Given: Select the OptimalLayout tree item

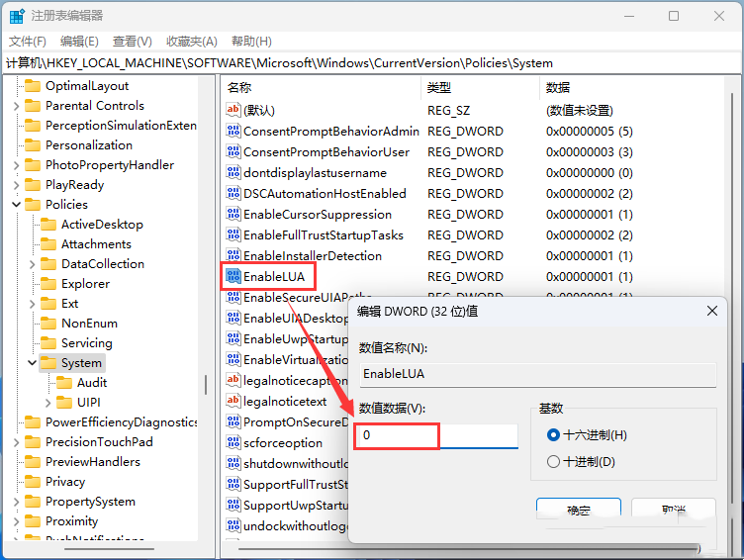Looking at the screenshot, I should [87, 86].
